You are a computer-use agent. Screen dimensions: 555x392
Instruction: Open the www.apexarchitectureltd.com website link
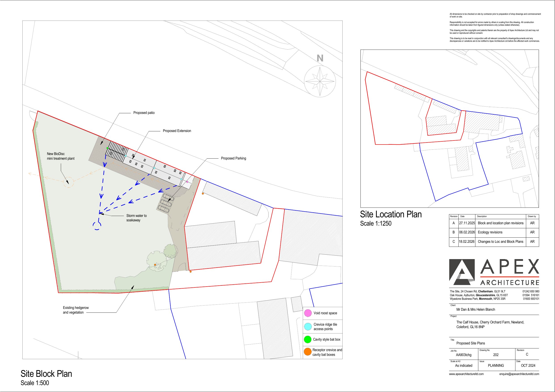tap(466, 374)
